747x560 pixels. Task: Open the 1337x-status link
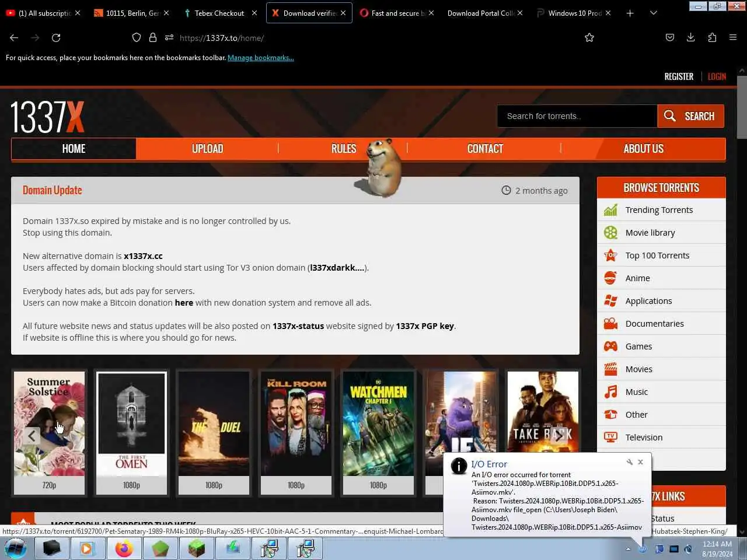(298, 326)
